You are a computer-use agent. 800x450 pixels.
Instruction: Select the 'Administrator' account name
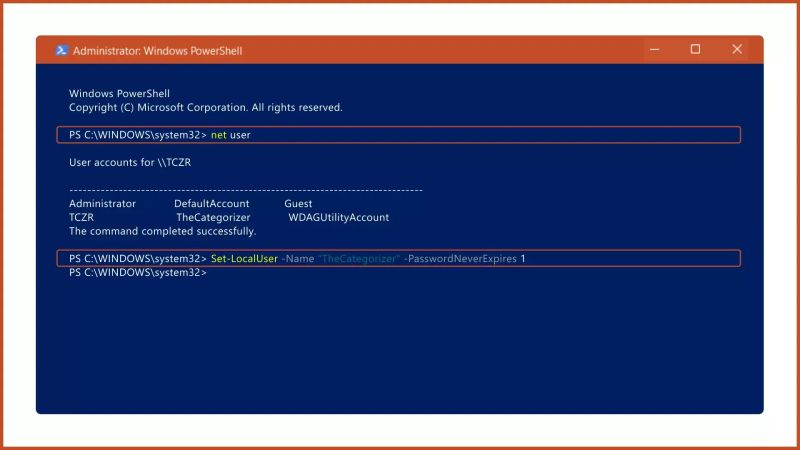[x=103, y=204]
